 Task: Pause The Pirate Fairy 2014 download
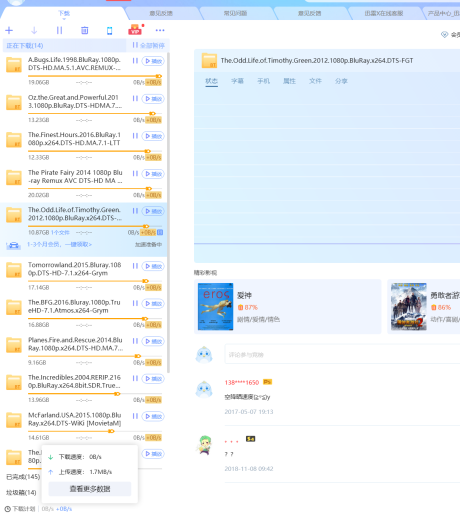pos(135,173)
